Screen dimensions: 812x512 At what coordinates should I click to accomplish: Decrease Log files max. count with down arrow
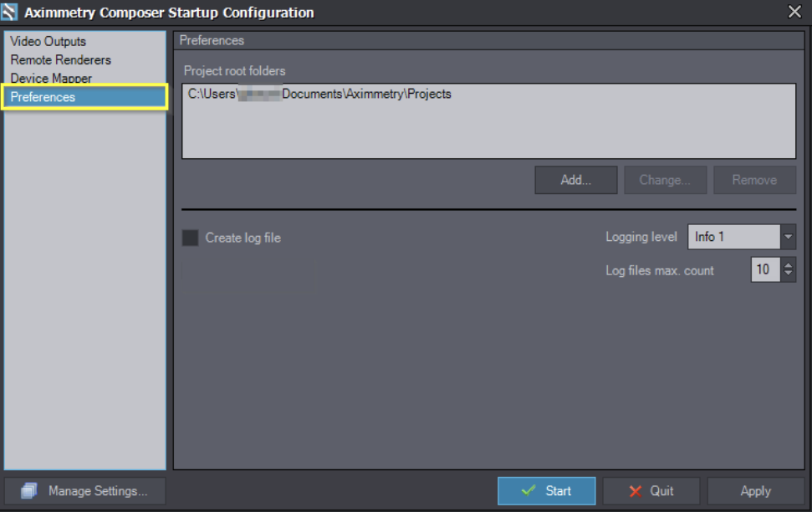coord(789,274)
